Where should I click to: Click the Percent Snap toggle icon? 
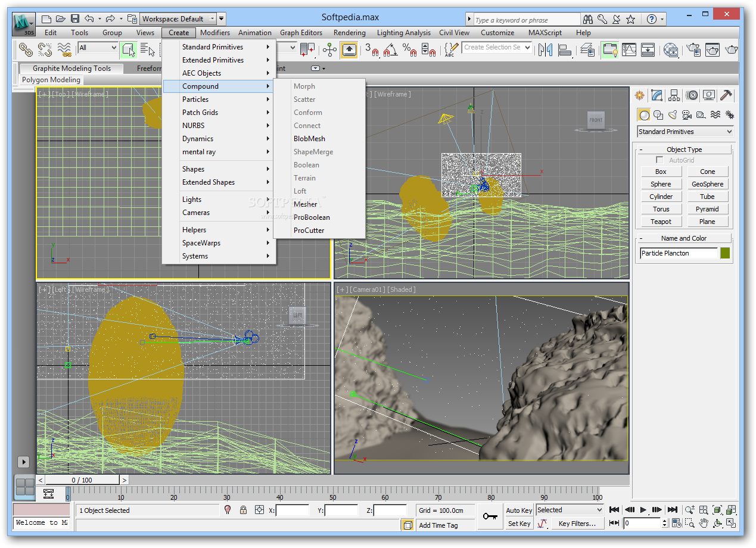point(409,49)
